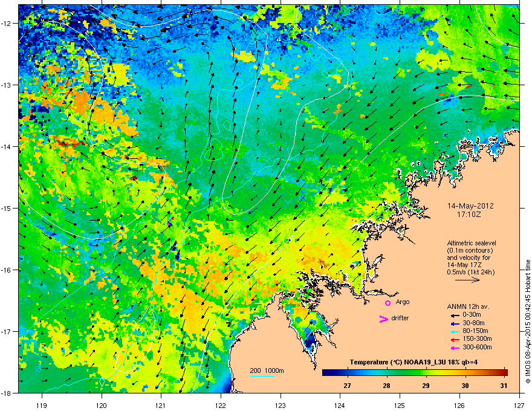Image resolution: width=532 pixels, height=411 pixels.
Task: Click the dark blue end of temperature colorbar
Action: click(x=326, y=372)
